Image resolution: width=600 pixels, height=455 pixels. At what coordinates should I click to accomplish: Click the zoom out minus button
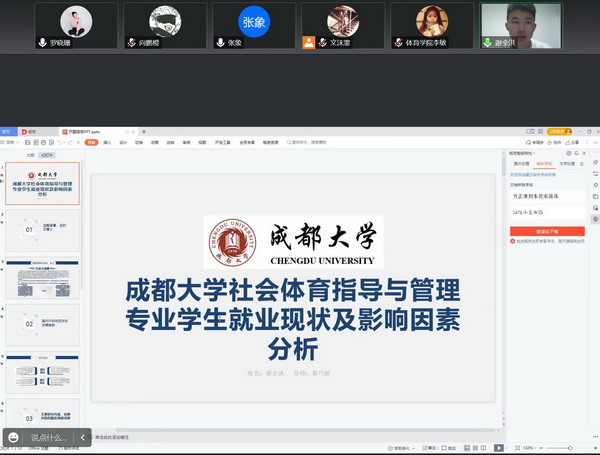[541, 448]
